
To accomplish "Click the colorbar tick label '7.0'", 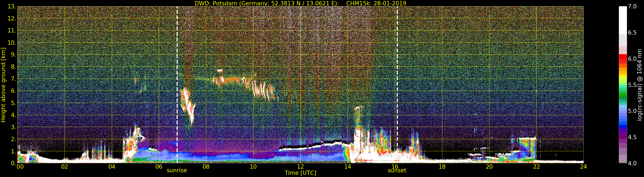I will tap(632, 6).
